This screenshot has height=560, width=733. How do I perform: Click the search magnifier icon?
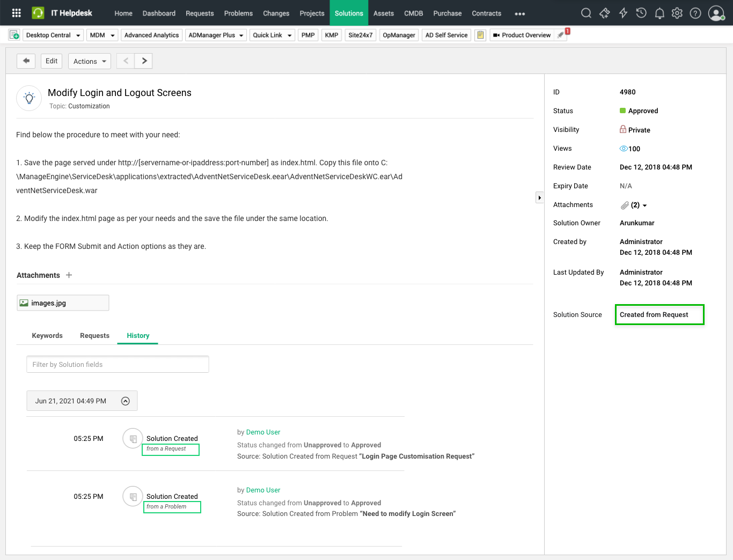[586, 13]
